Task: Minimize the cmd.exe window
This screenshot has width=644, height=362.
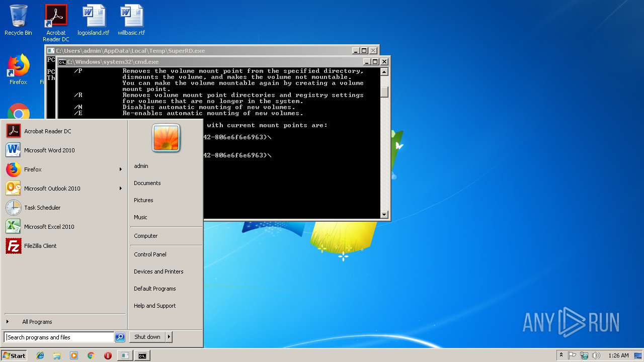Action: coord(367,62)
